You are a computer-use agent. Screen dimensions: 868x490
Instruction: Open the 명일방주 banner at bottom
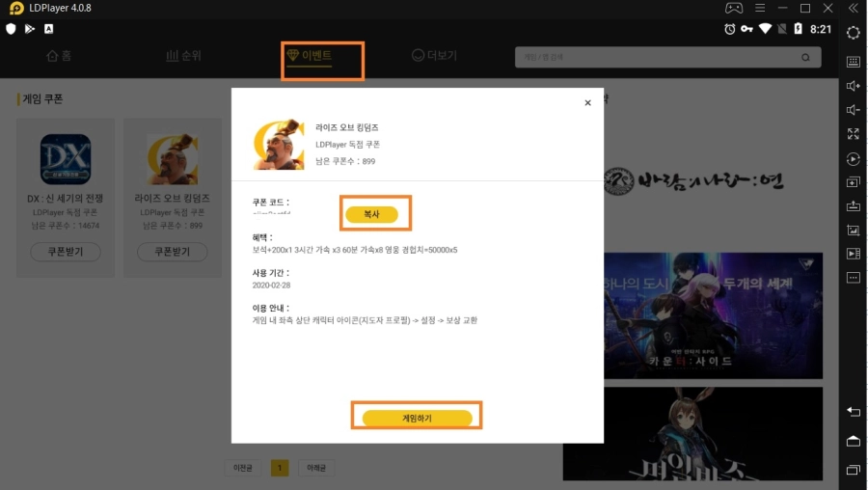tap(692, 433)
